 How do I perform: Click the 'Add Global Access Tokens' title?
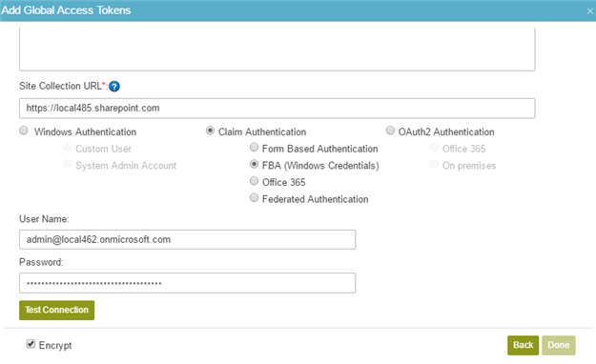[x=66, y=10]
